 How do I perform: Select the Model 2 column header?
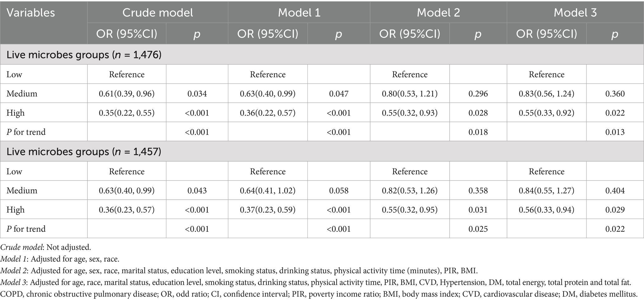click(438, 13)
